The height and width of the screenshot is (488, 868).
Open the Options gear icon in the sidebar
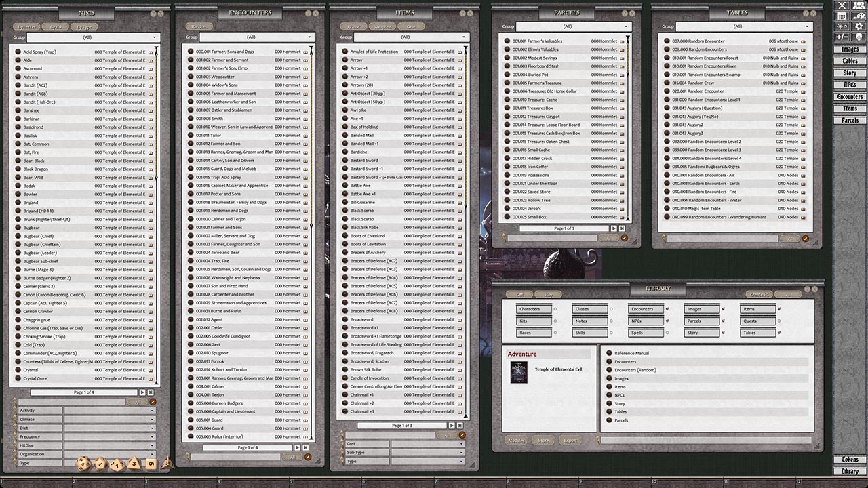click(x=859, y=27)
